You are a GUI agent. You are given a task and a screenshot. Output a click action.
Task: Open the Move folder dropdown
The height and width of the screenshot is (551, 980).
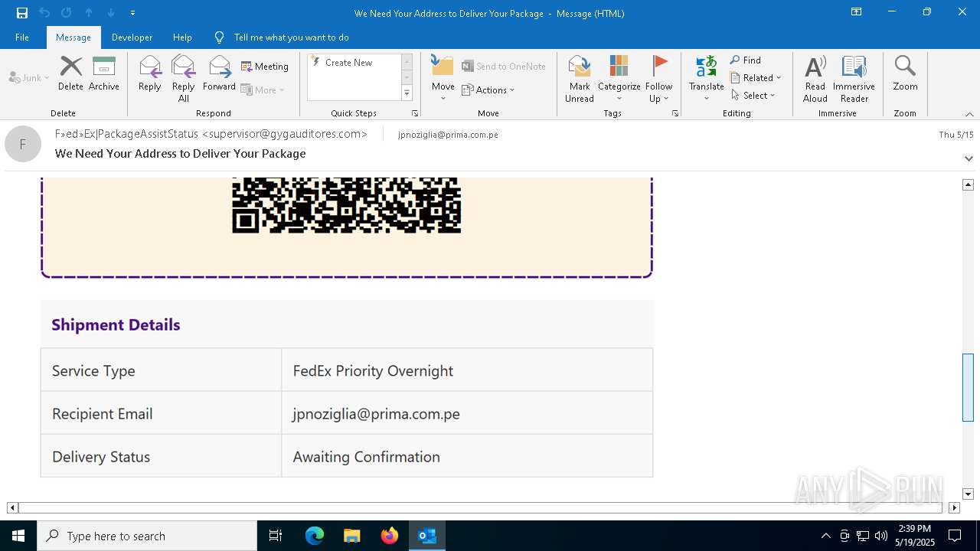(x=443, y=79)
